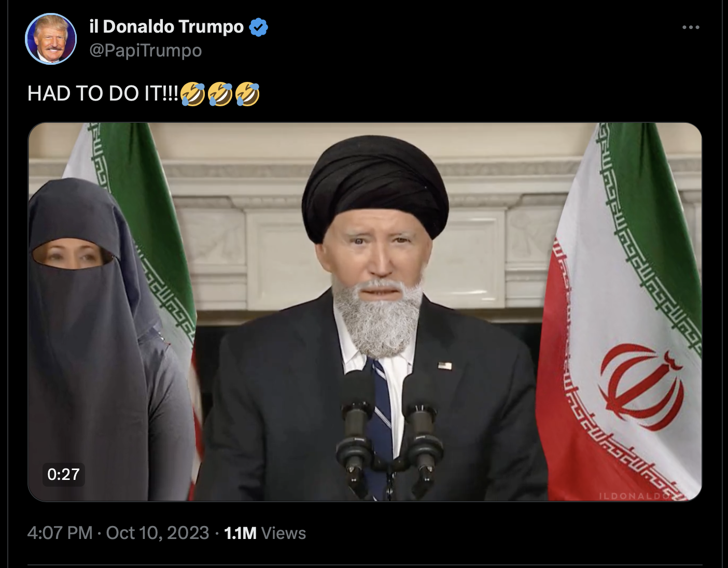This screenshot has height=568, width=728.
Task: View the 1.1M Views count
Action: pos(265,533)
